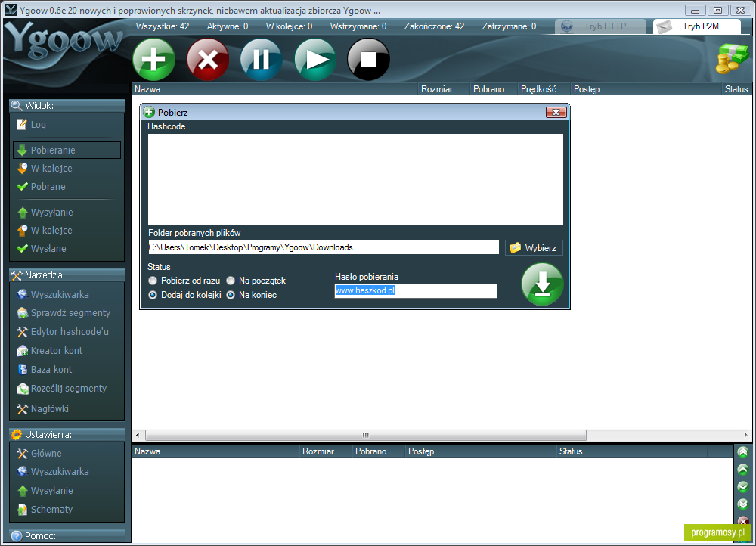Click the teal Play/Resume button
The width and height of the screenshot is (756, 546).
314,59
